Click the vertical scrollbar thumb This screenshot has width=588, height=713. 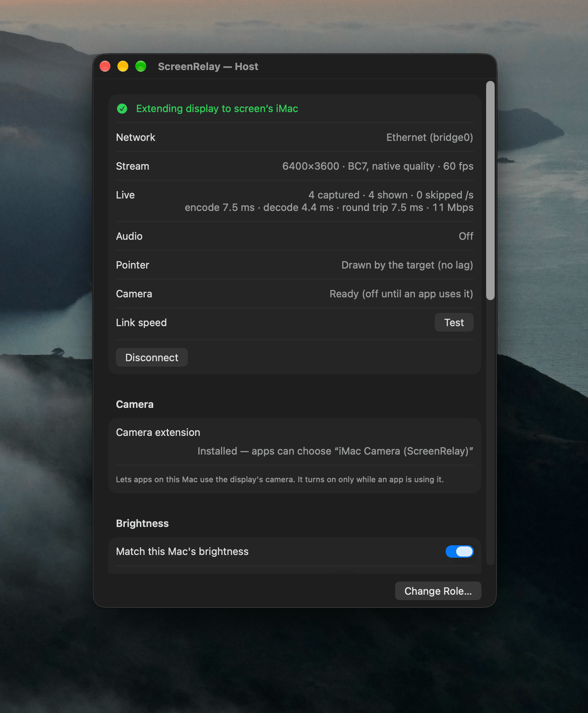pyautogui.click(x=490, y=191)
